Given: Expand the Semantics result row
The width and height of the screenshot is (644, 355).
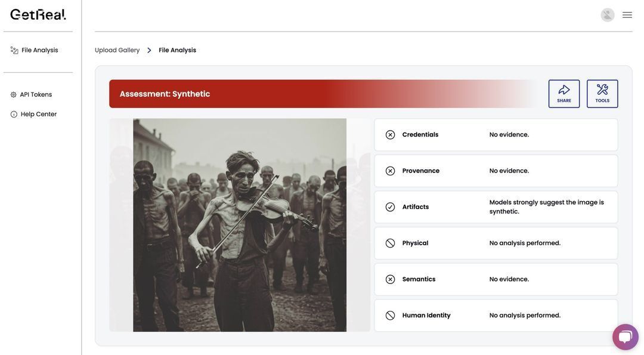Looking at the screenshot, I should click(496, 279).
